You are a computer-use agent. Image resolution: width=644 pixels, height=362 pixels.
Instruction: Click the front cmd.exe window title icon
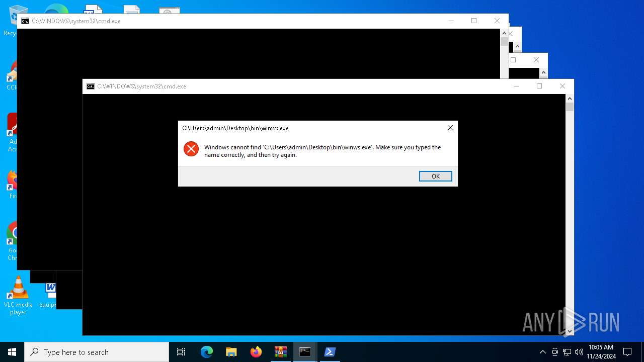91,86
